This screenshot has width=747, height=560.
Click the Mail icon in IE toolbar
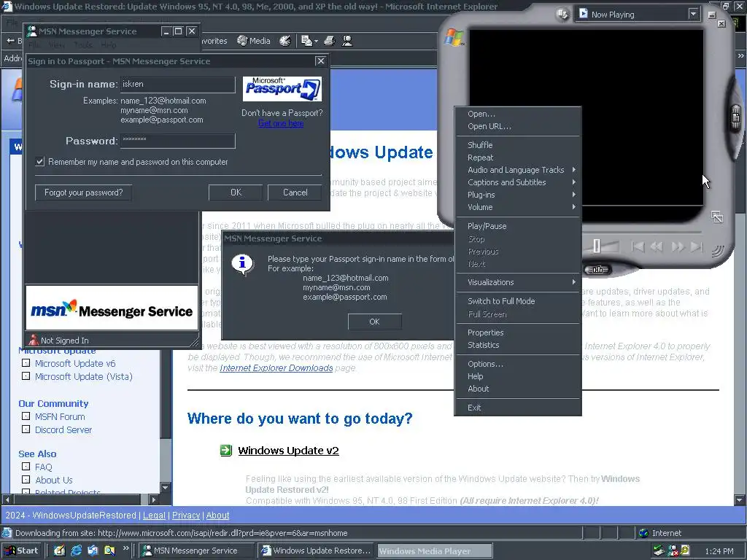306,41
